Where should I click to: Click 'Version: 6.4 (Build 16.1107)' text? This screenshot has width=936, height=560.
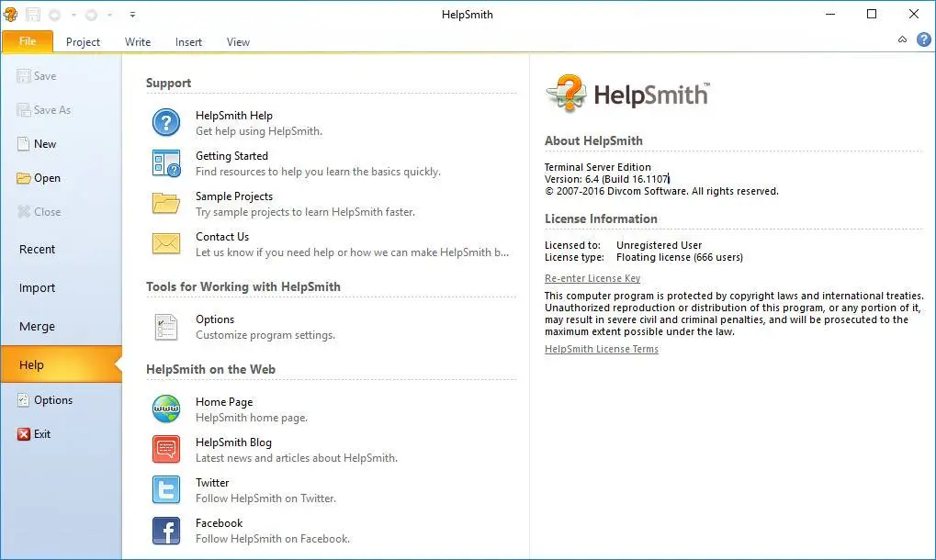point(607,179)
